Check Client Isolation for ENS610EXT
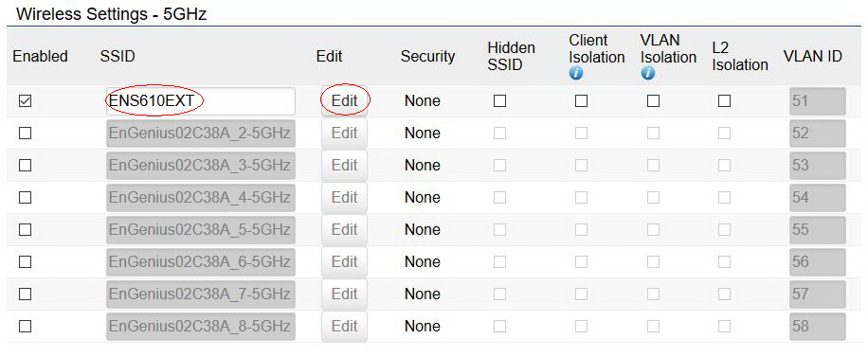This screenshot has height=357, width=868. 581,101
